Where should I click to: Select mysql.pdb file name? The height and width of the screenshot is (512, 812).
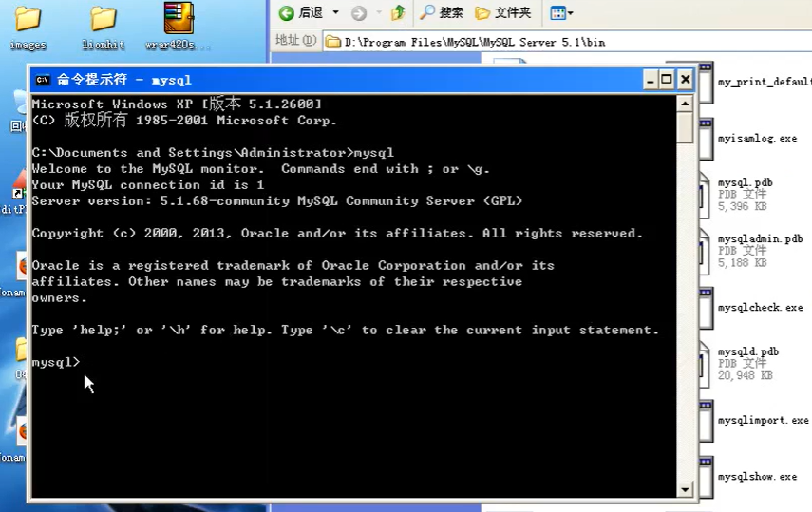pos(746,182)
